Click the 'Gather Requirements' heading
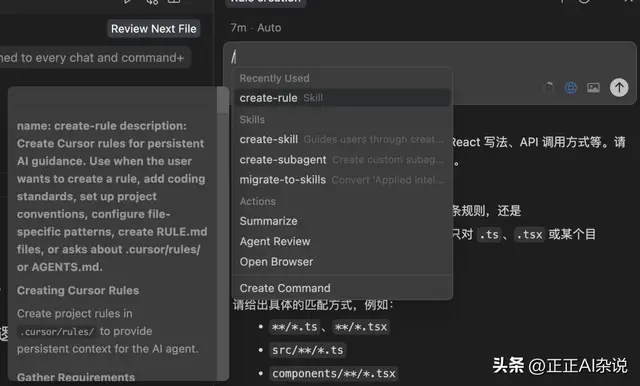This screenshot has height=386, width=640. tap(76, 377)
